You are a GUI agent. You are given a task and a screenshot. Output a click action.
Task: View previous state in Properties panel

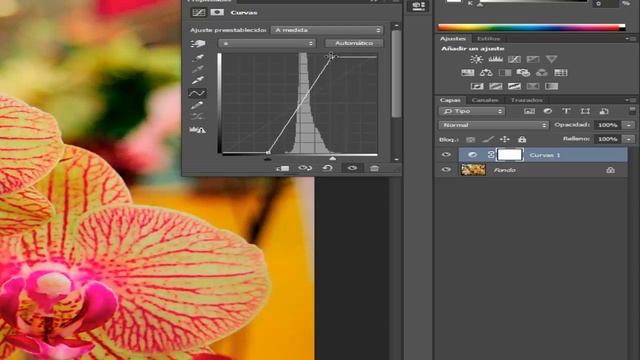305,168
